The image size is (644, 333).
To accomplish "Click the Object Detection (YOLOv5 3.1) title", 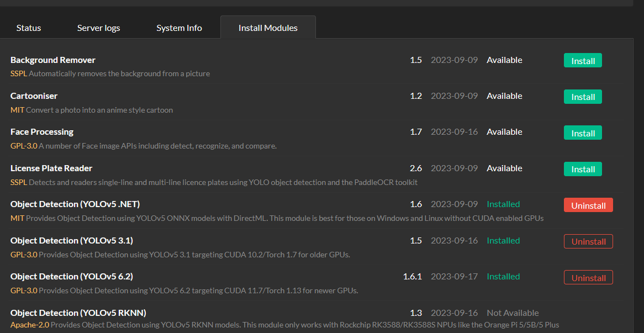I will tap(71, 240).
